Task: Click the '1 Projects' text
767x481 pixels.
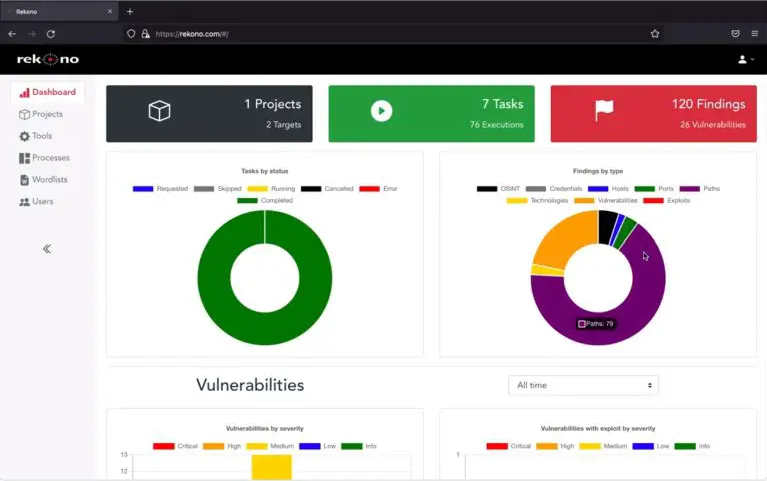Action: pos(272,104)
